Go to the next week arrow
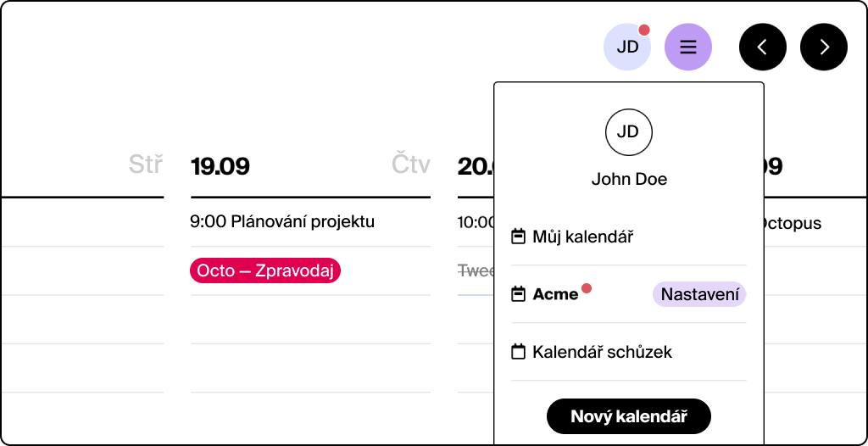Screen dimensions: 868x446 (824, 47)
